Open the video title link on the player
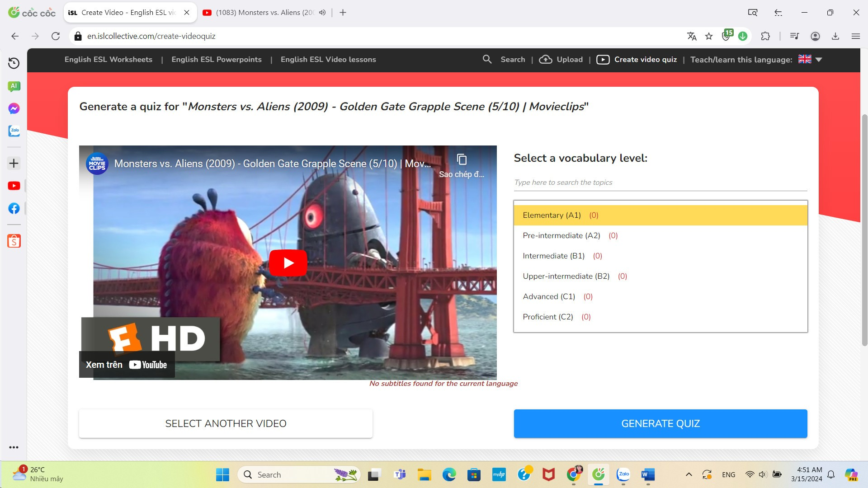 click(x=272, y=164)
